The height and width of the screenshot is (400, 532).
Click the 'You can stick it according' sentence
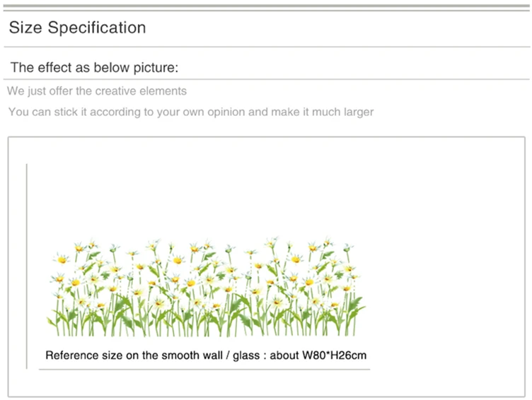pos(191,112)
